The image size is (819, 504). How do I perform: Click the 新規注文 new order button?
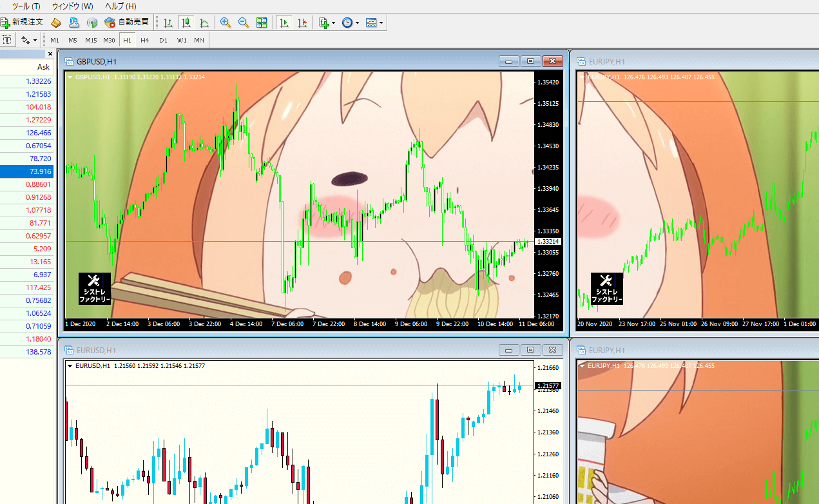point(22,23)
